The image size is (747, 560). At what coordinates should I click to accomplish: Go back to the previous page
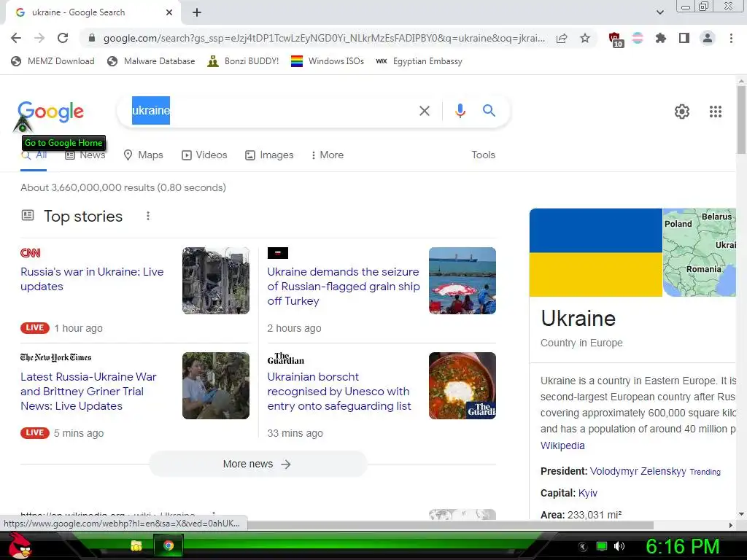click(x=16, y=38)
